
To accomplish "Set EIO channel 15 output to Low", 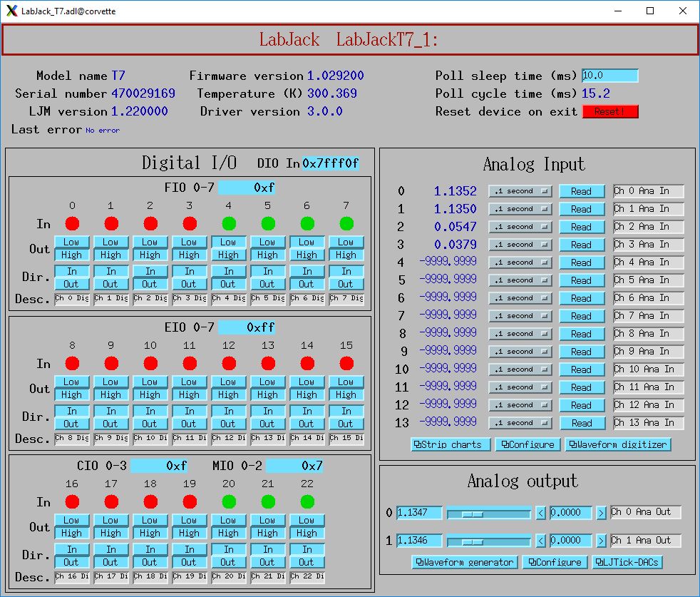I will tap(346, 382).
